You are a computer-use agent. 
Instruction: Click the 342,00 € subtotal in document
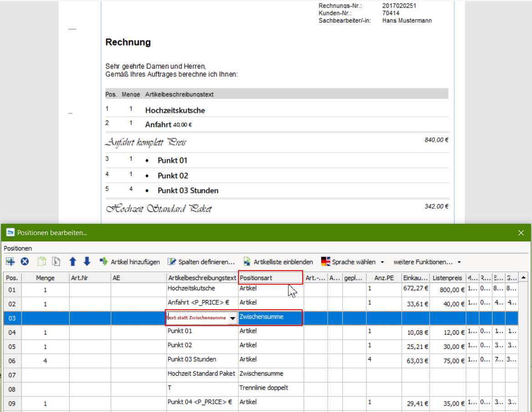coord(436,206)
